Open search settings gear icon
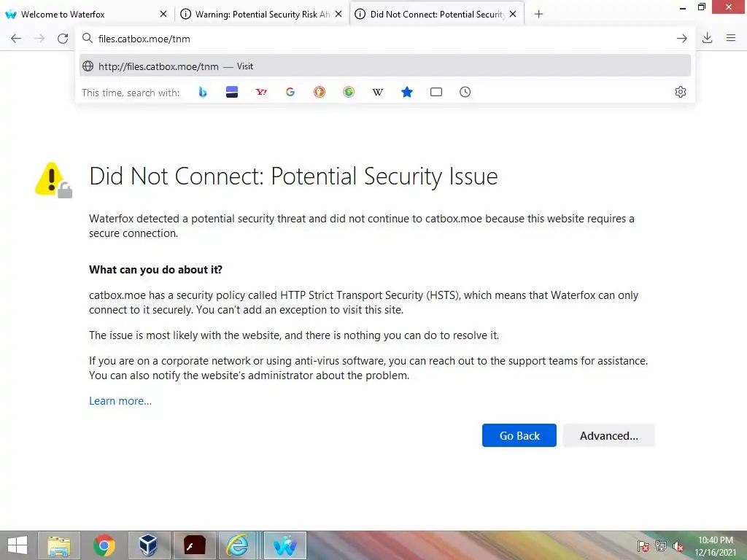Viewport: 747px width, 560px height. click(681, 92)
